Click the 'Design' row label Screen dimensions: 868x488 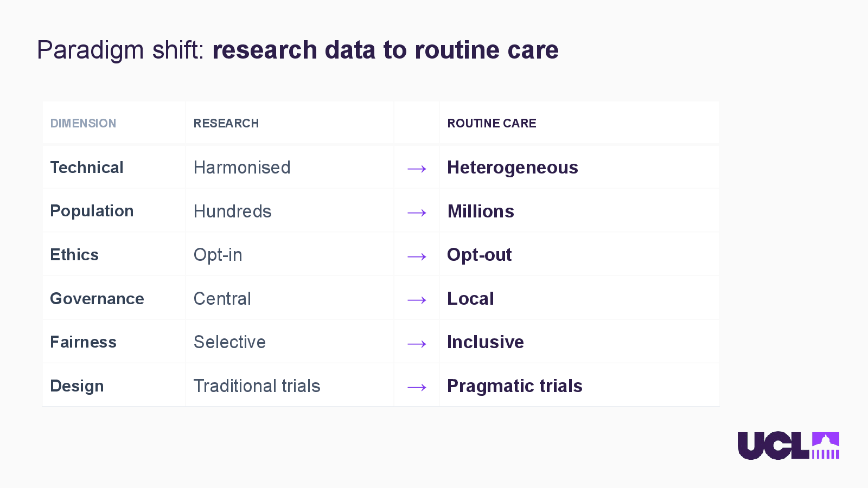77,386
